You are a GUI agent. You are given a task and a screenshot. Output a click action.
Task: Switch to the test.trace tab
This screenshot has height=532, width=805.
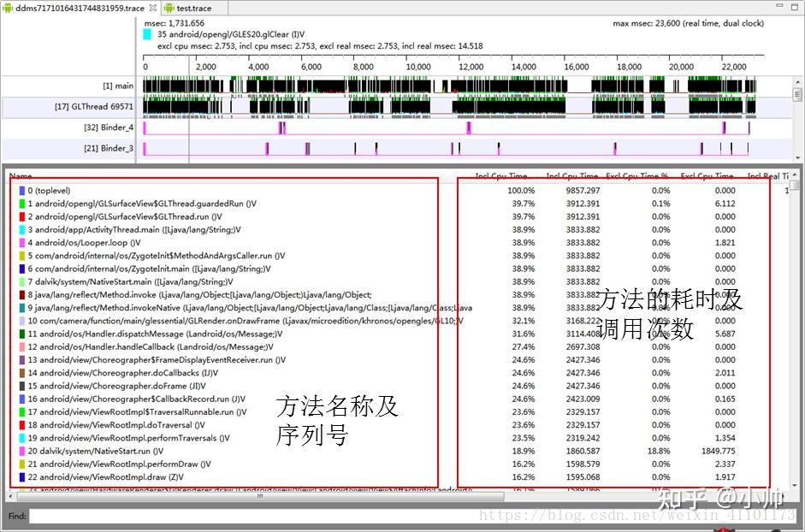[x=192, y=6]
